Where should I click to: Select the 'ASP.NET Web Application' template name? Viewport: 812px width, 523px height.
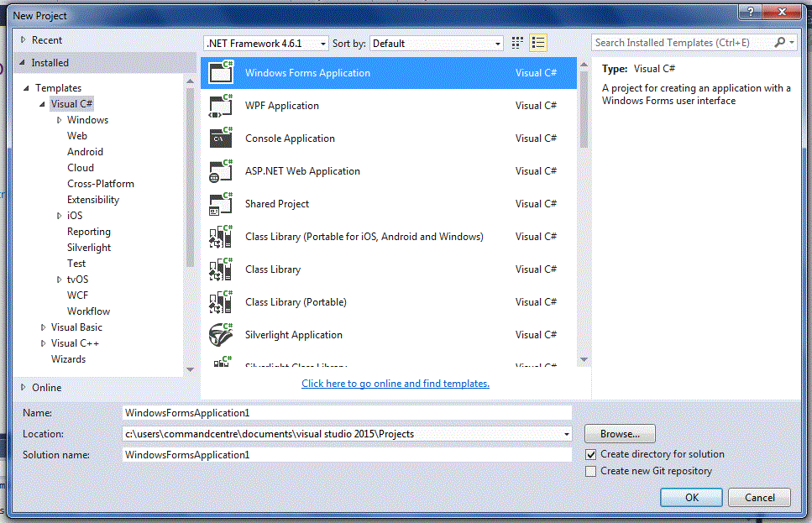(x=302, y=171)
